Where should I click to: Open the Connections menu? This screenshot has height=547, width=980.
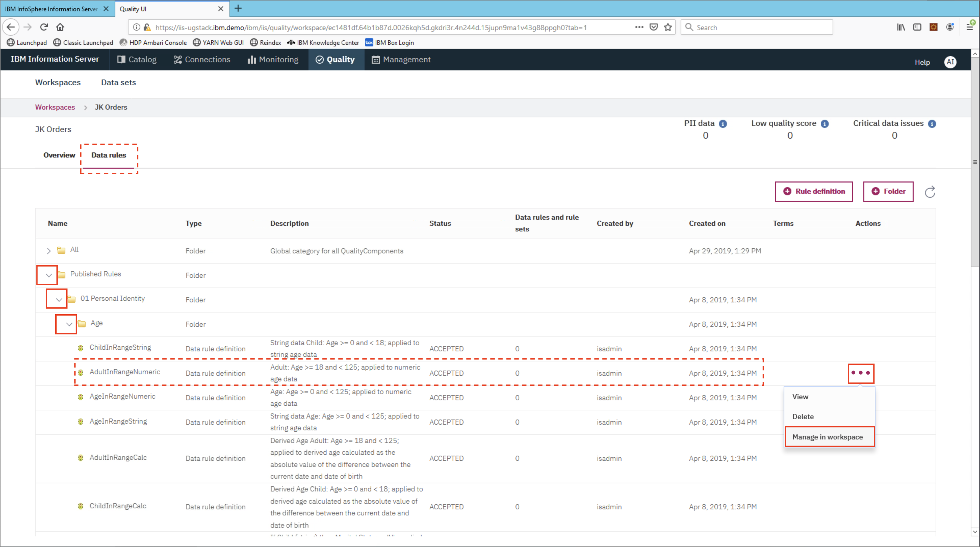[x=202, y=59]
